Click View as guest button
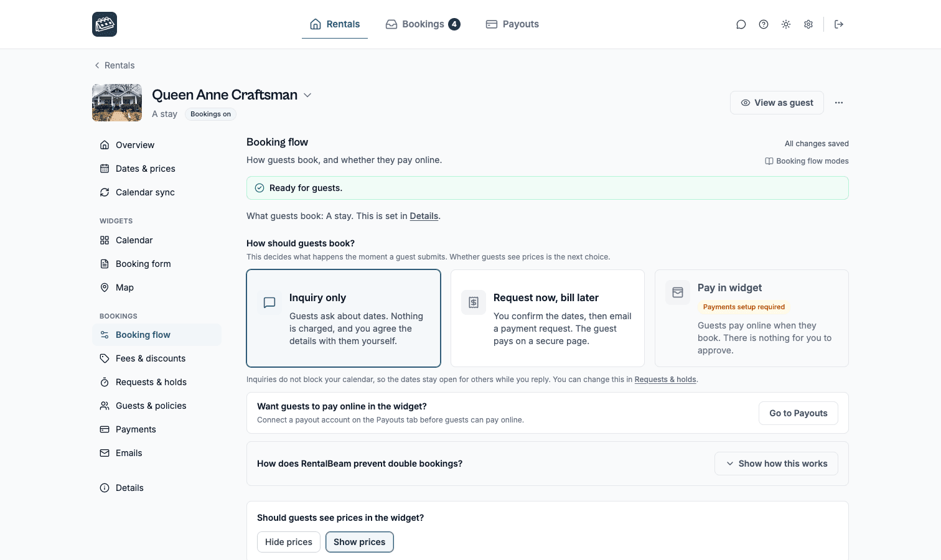This screenshot has width=941, height=560. pyautogui.click(x=777, y=103)
